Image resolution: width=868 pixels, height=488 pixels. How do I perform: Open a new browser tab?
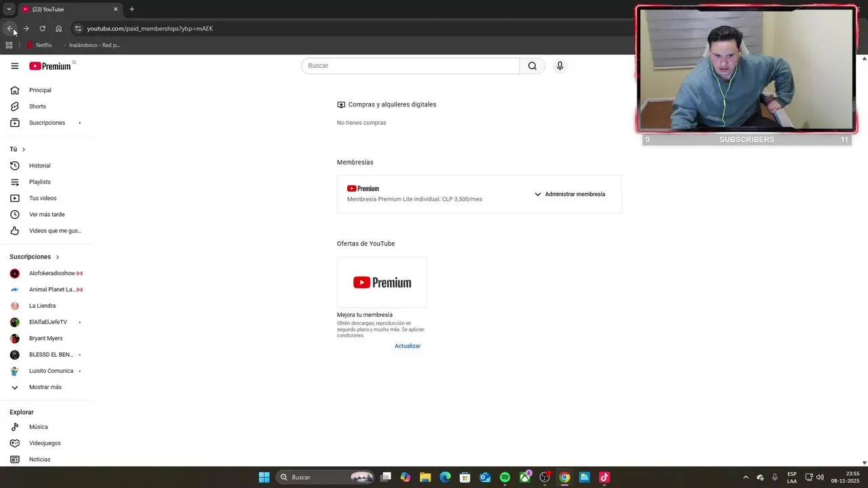click(x=132, y=9)
